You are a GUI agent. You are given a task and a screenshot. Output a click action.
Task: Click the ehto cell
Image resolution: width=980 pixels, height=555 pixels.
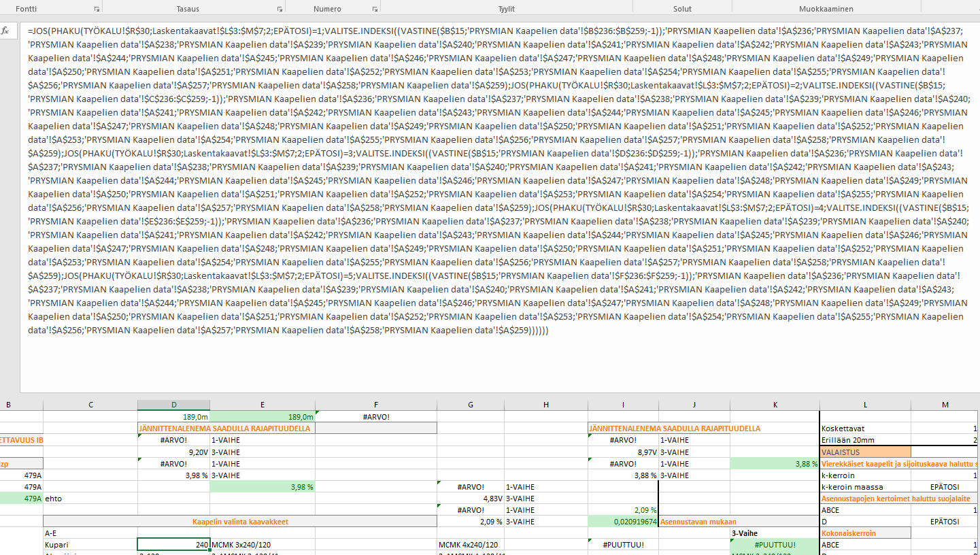[90, 499]
